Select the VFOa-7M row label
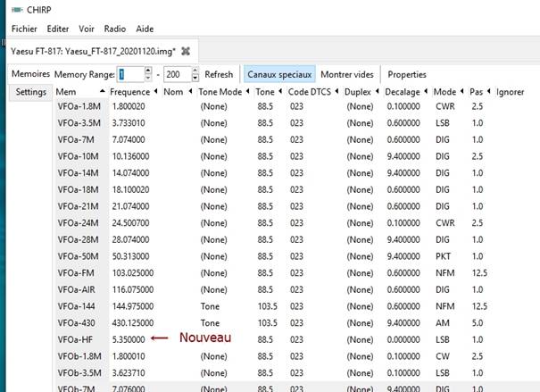The width and height of the screenshot is (540, 392). pos(76,139)
